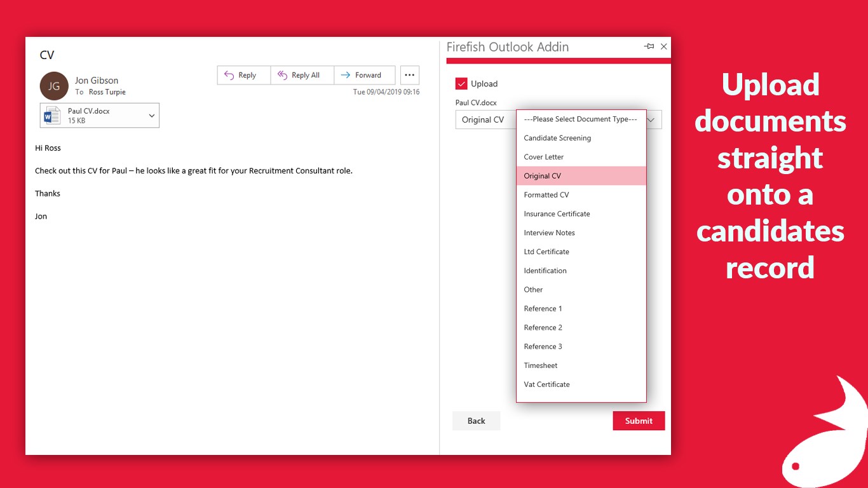868x488 pixels.
Task: Choose Reference 2 from the dropdown
Action: click(581, 328)
